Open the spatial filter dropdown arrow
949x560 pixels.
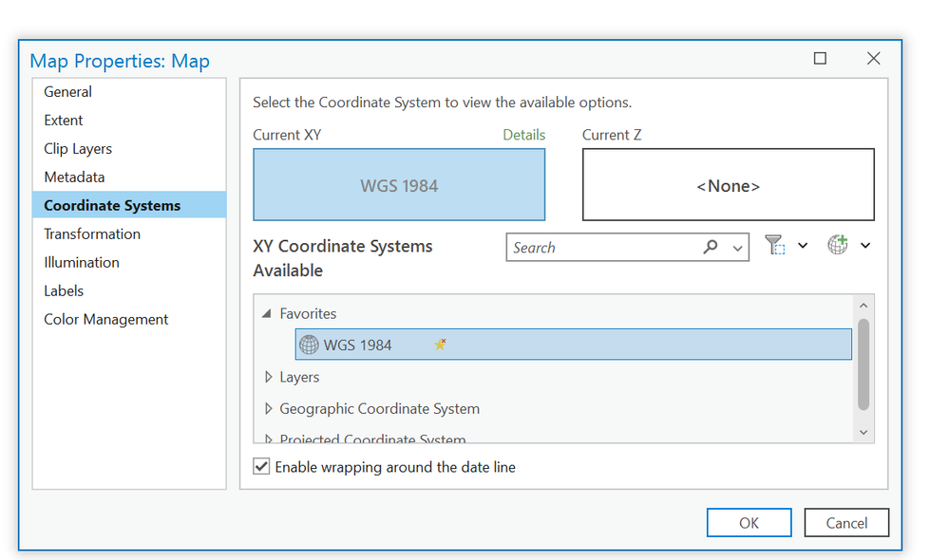[803, 246]
